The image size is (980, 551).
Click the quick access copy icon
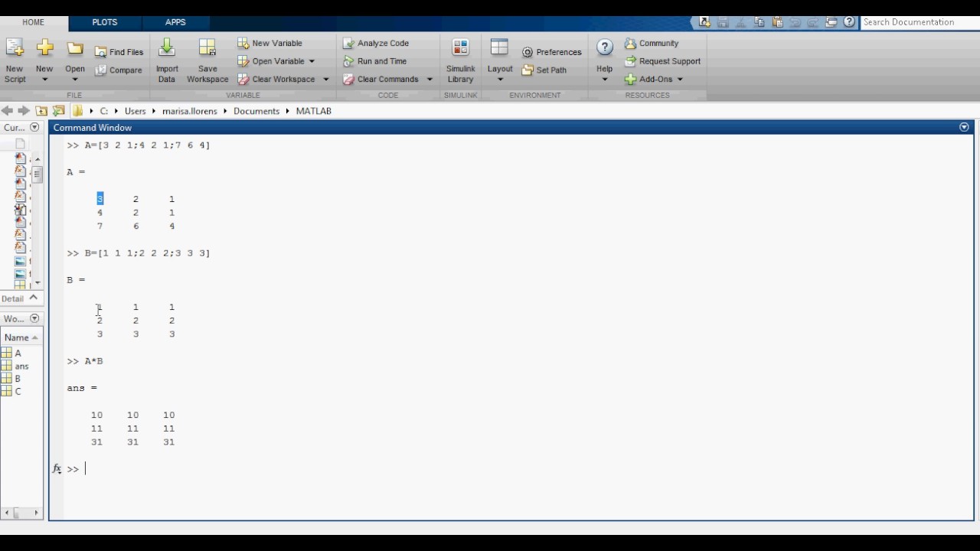pyautogui.click(x=759, y=22)
